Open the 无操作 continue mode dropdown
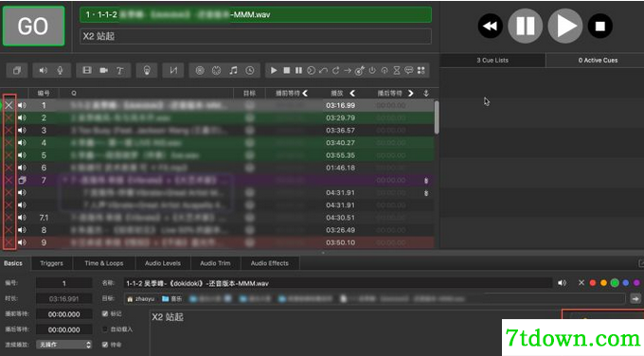 coord(64,345)
